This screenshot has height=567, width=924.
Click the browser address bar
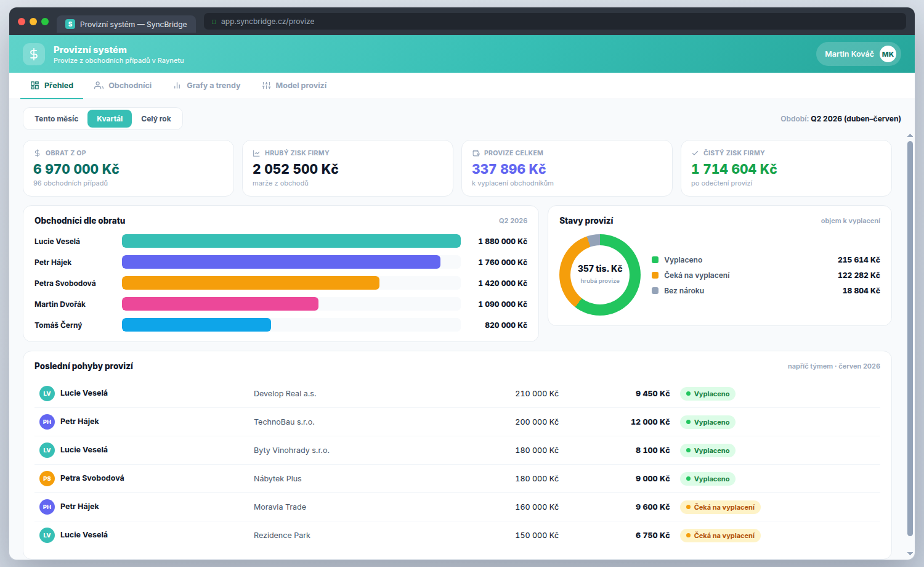(x=555, y=22)
